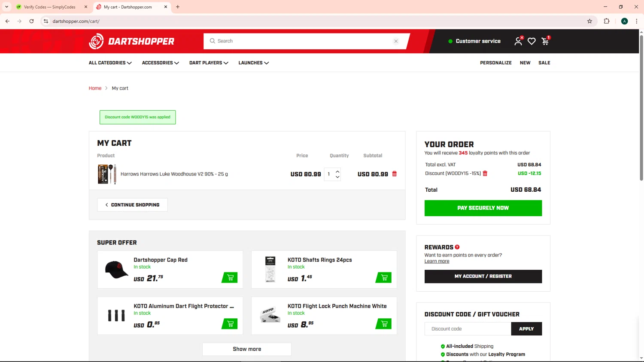The height and width of the screenshot is (362, 644).
Task: Focus the Discount code input field
Action: point(468,329)
